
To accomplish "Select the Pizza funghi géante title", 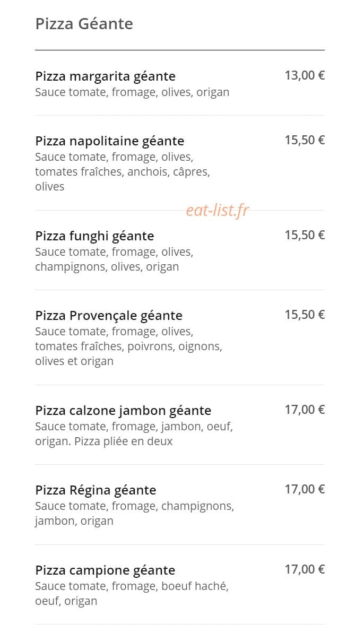I will [95, 236].
